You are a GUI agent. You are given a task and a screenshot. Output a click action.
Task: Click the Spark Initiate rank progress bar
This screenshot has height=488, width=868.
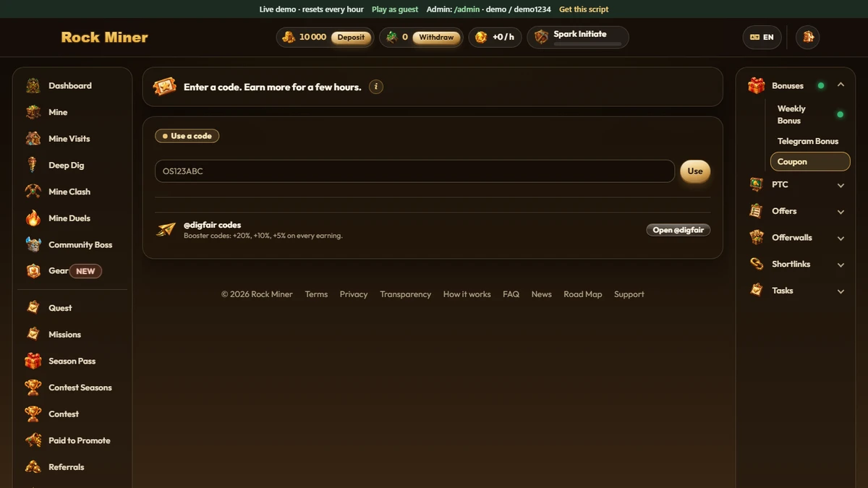[x=587, y=44]
